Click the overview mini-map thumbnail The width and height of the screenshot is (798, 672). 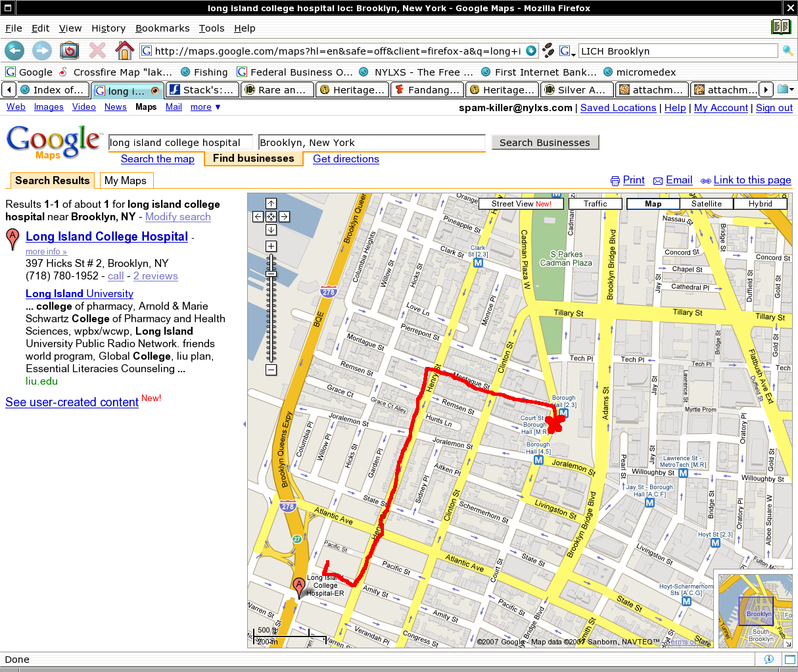tap(755, 611)
